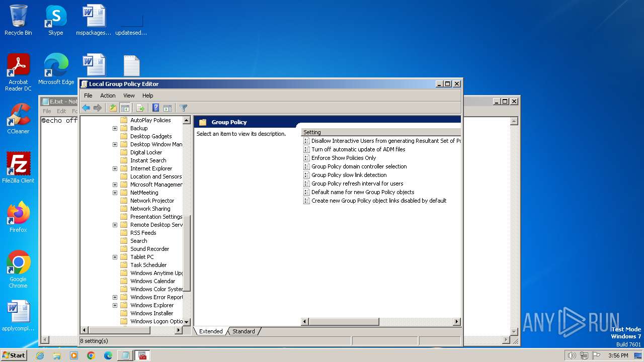This screenshot has height=362, width=644.
Task: Expand the Internet Explorer tree node
Action: 115,168
